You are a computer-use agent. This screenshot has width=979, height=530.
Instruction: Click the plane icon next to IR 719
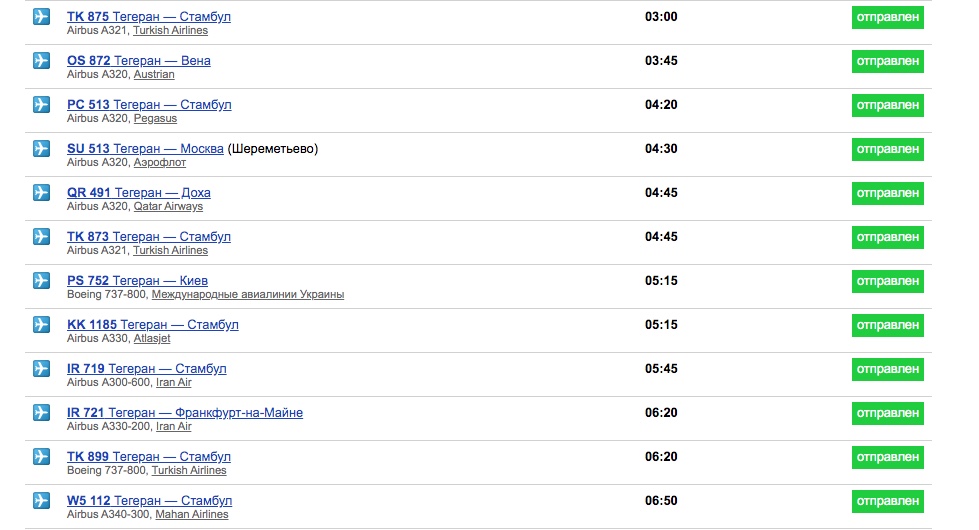[x=41, y=369]
